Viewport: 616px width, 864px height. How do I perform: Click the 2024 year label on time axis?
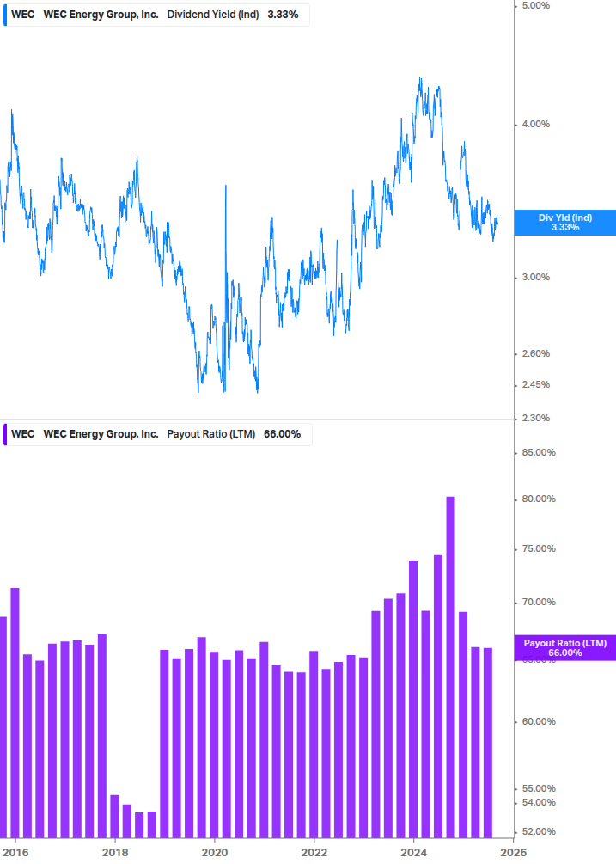click(x=413, y=853)
